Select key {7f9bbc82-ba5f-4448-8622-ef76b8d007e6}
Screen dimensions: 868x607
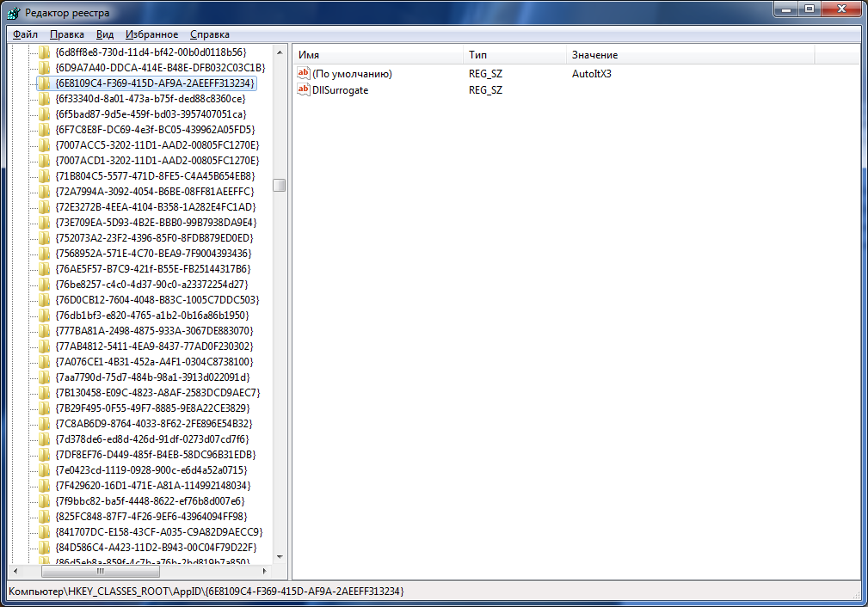click(x=150, y=501)
